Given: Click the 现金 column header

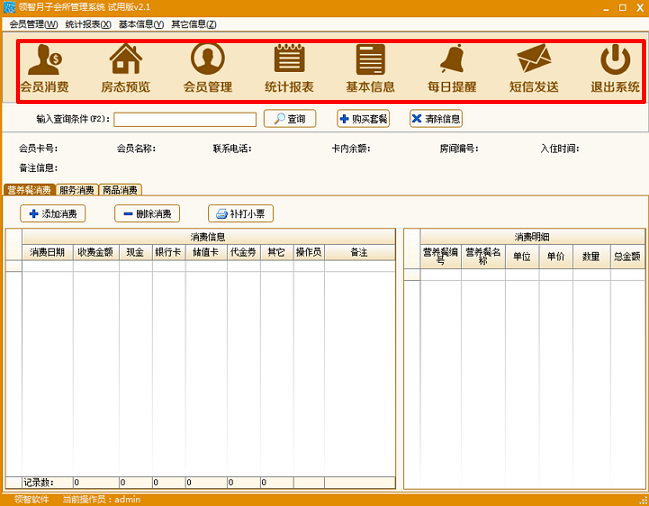Looking at the screenshot, I should tap(135, 252).
